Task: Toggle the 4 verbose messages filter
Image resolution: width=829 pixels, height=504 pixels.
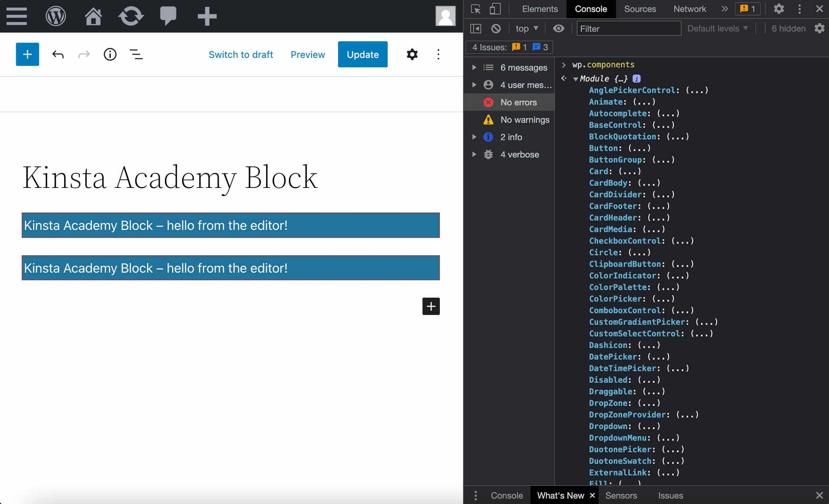Action: click(x=520, y=154)
